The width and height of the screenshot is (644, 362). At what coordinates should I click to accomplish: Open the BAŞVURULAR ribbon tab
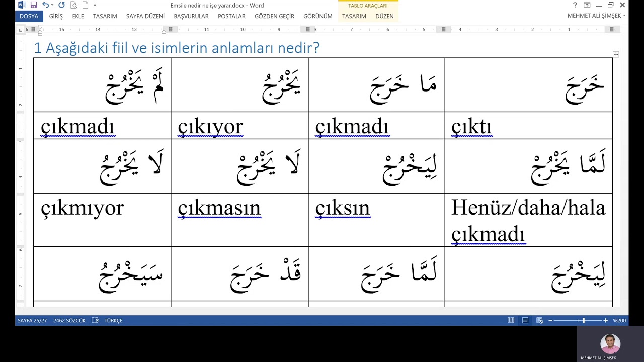pos(191,16)
